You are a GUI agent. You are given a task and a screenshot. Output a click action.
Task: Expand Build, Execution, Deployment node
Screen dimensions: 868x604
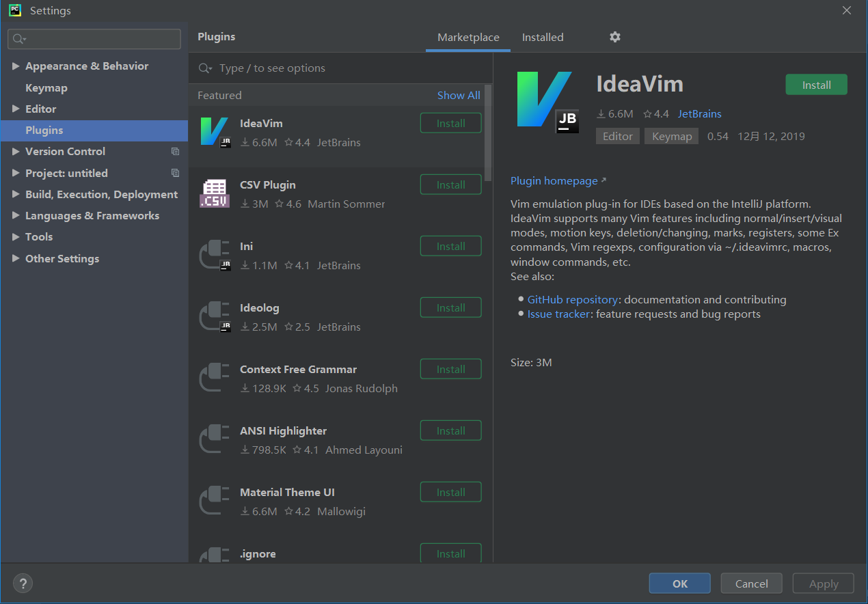click(16, 194)
